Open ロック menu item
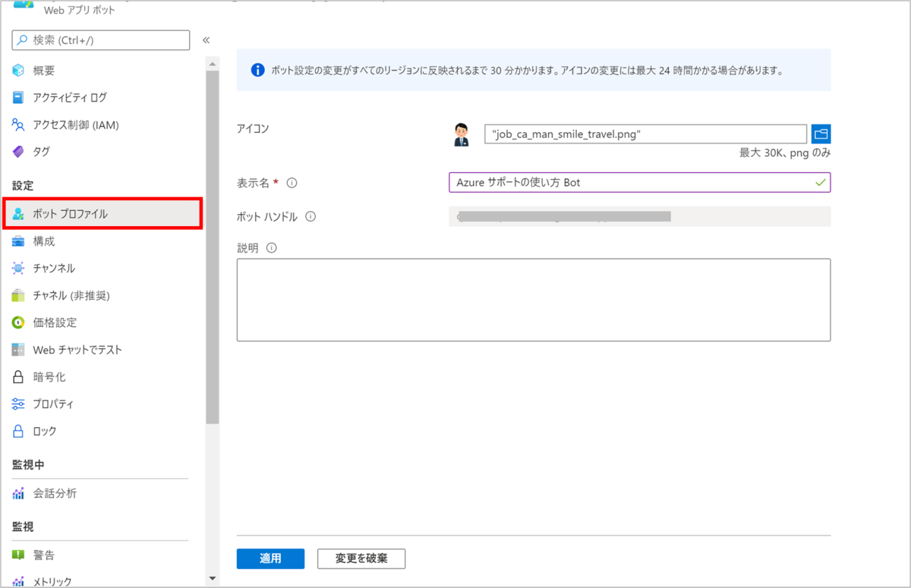The width and height of the screenshot is (911, 588). 45,431
